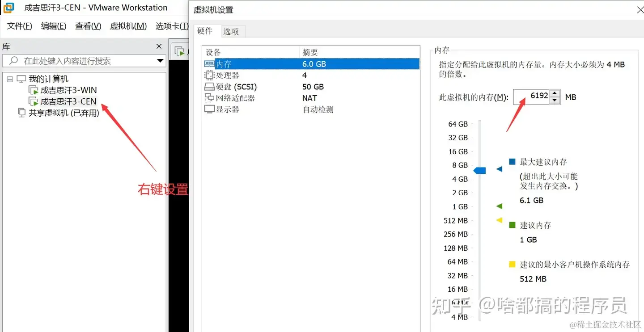Click the 256 MB slider scale label
This screenshot has width=644, height=332.
tap(456, 234)
